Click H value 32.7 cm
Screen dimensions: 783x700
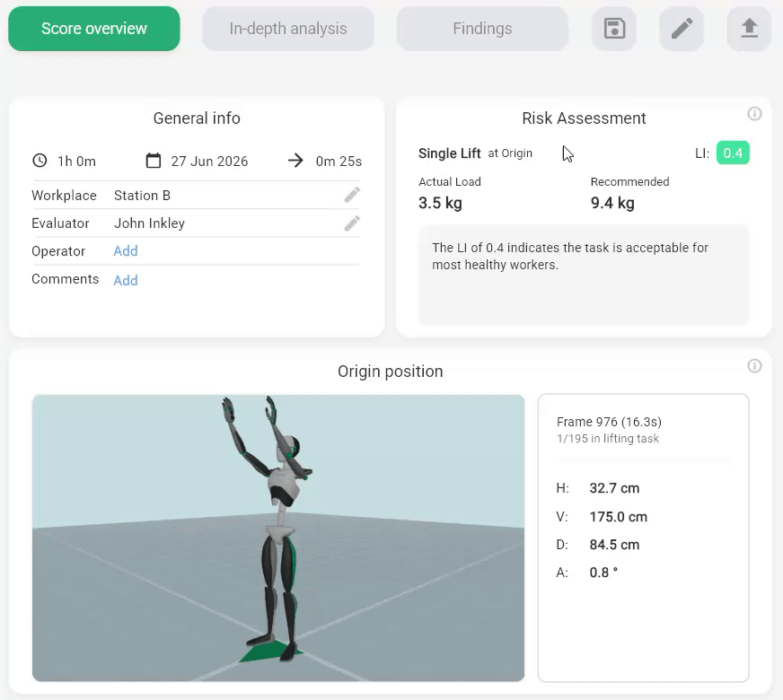(x=614, y=488)
